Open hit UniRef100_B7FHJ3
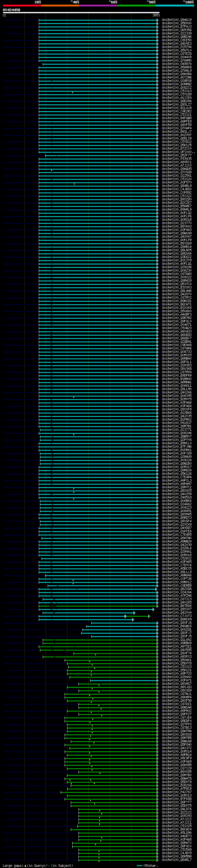The height and width of the screenshot is (868, 197). coord(176,26)
